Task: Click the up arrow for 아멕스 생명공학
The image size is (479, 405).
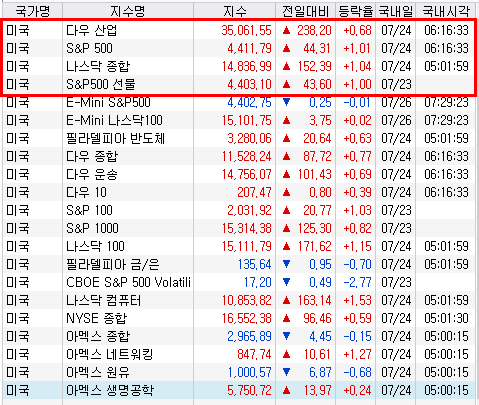Action: click(x=286, y=390)
